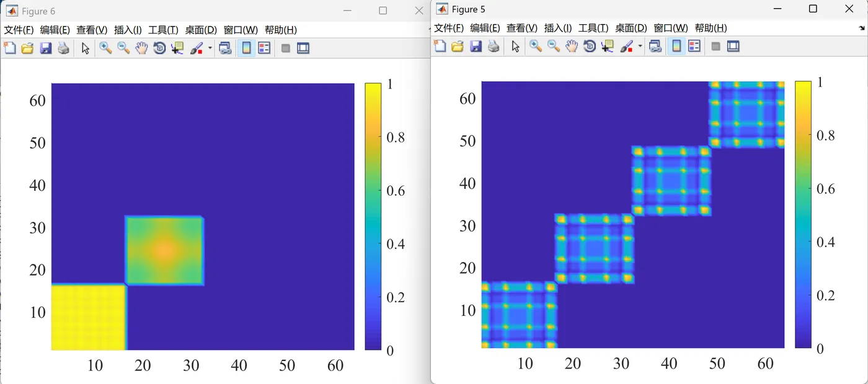The height and width of the screenshot is (384, 868).
Task: Enable Pan hand tool in Figure 6
Action: click(141, 48)
